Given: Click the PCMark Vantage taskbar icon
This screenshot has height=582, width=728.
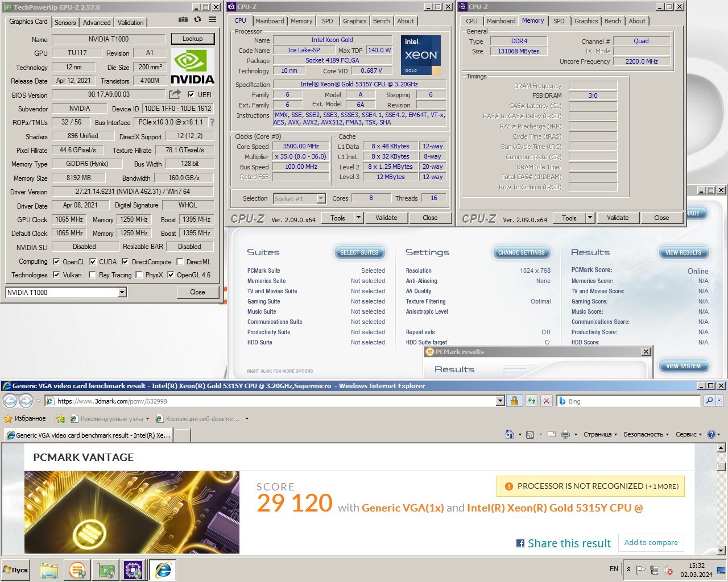Looking at the screenshot, I should click(x=77, y=570).
